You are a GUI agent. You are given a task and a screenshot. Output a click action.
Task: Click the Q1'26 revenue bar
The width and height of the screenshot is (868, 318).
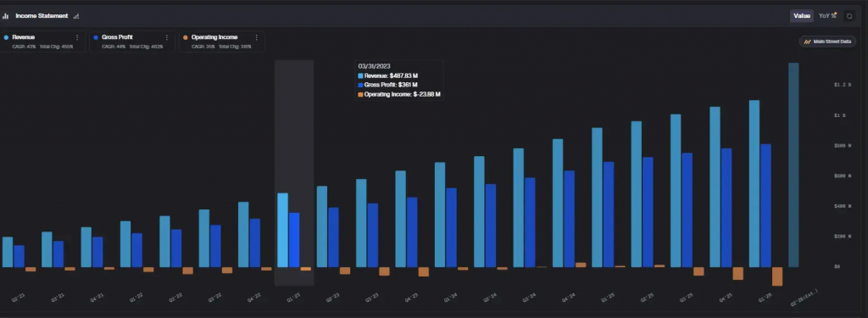pyautogui.click(x=754, y=184)
